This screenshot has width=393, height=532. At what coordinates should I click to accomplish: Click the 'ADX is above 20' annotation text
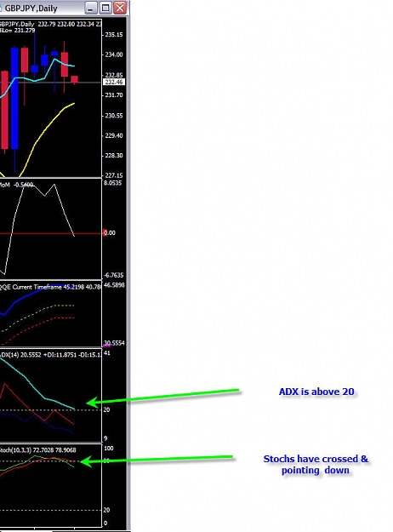click(x=316, y=392)
